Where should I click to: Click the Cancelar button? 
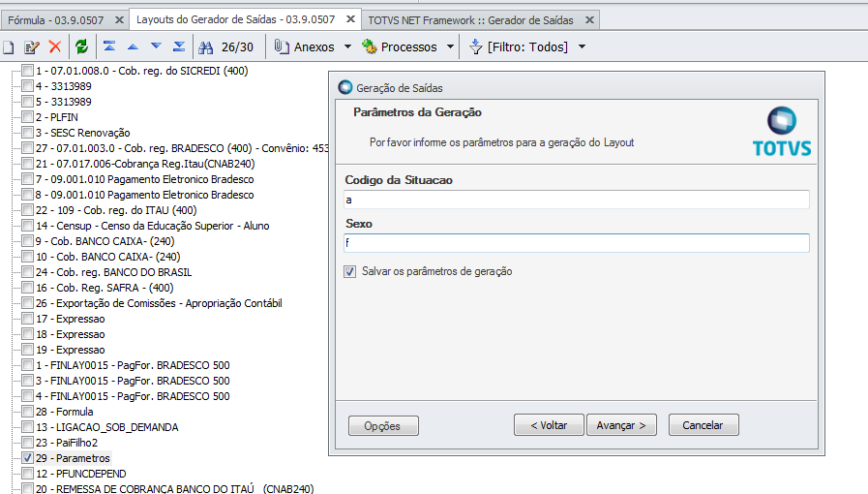point(703,425)
